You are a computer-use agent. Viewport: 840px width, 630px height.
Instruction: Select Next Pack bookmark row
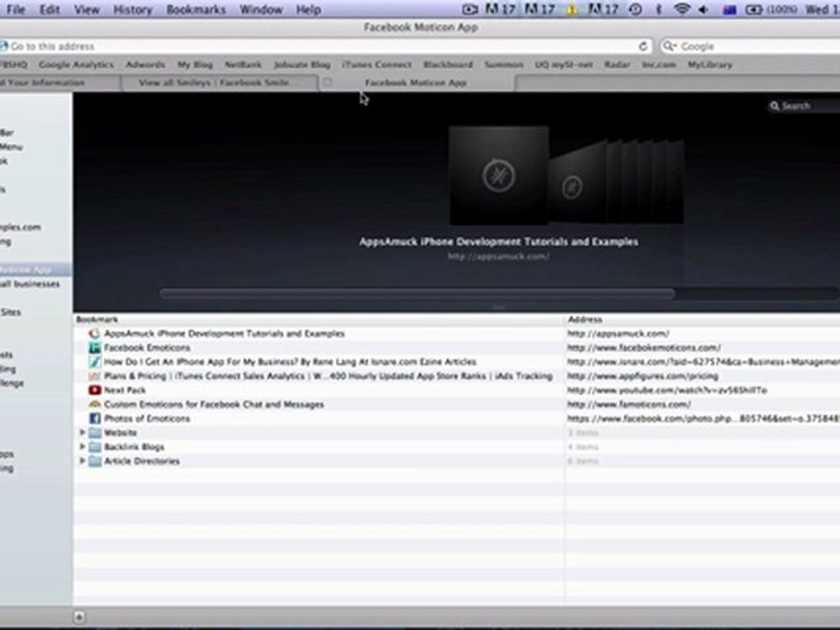[457, 390]
